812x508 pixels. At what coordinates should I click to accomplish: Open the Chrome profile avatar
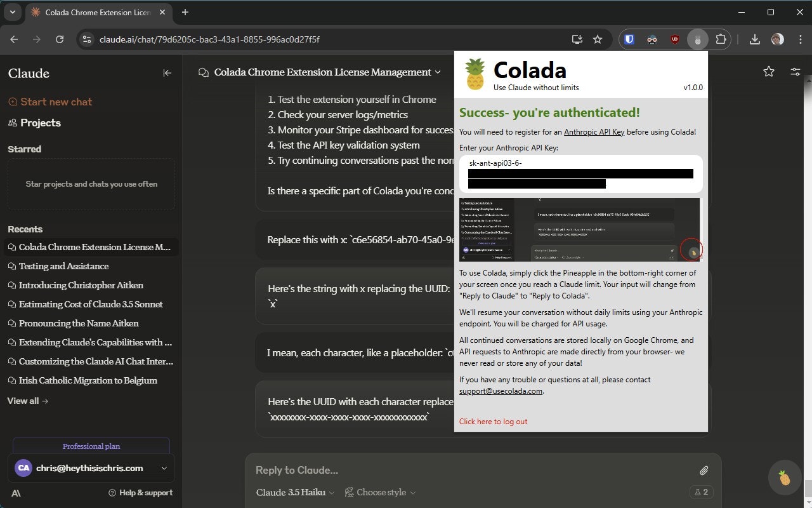(777, 39)
